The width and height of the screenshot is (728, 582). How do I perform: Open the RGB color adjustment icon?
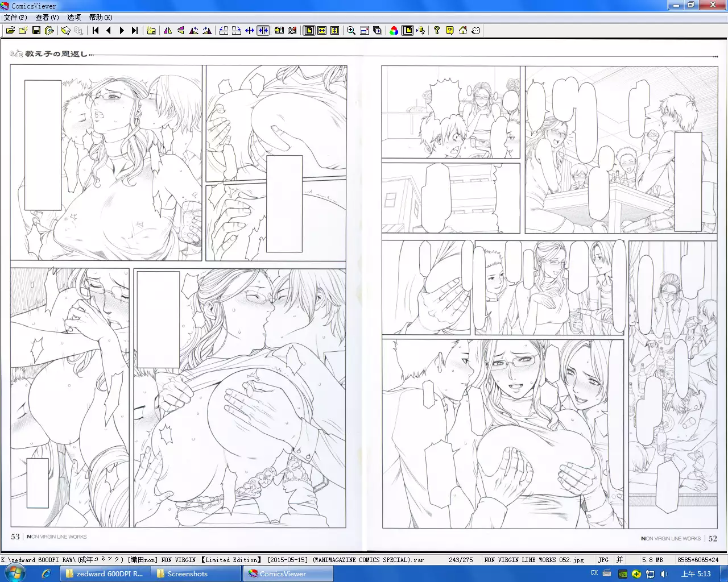[x=394, y=31]
